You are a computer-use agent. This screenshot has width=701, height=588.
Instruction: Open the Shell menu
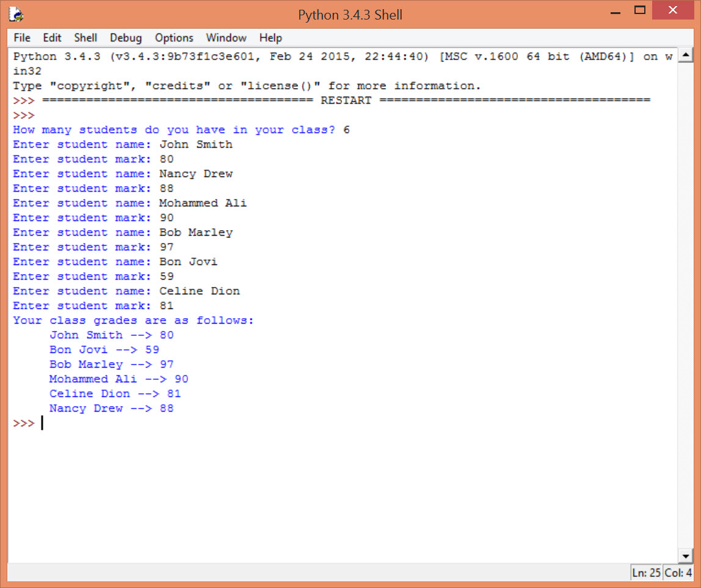(x=85, y=38)
